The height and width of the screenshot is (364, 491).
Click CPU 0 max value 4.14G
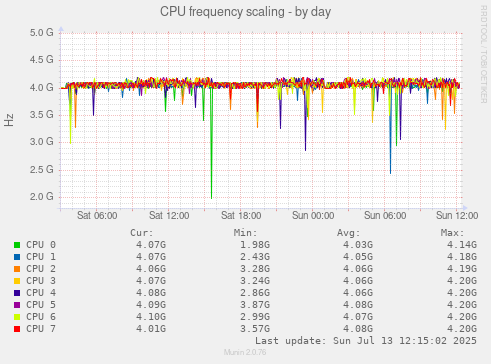coord(462,245)
